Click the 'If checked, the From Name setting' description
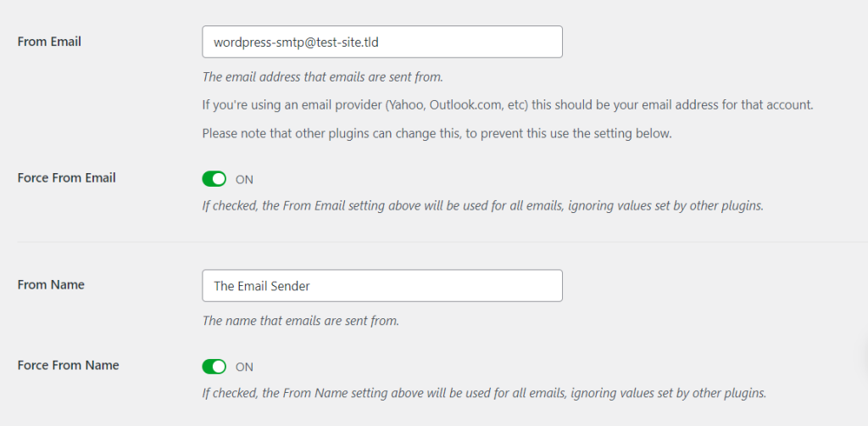Viewport: 868px width, 426px height. 483,393
